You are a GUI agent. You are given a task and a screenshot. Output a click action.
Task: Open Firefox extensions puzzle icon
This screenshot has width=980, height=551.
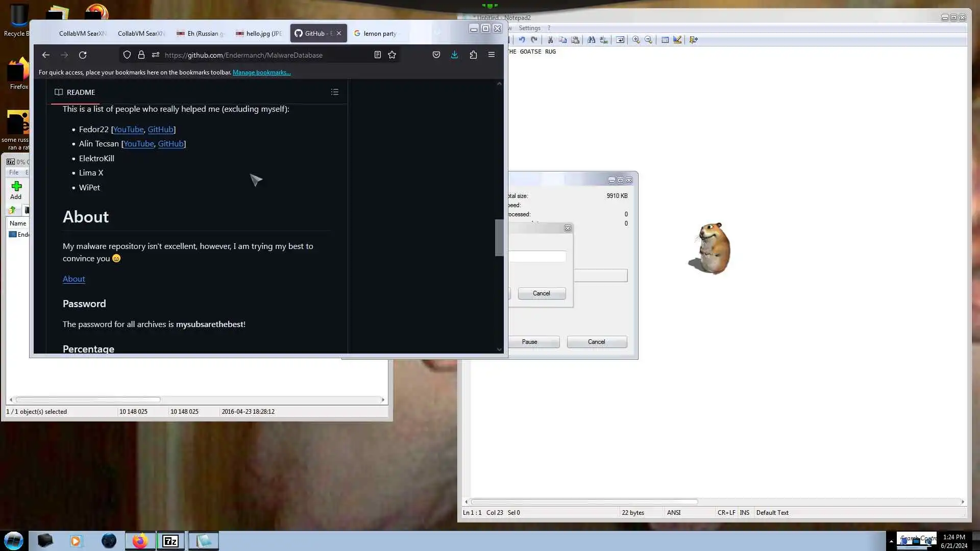(x=473, y=55)
